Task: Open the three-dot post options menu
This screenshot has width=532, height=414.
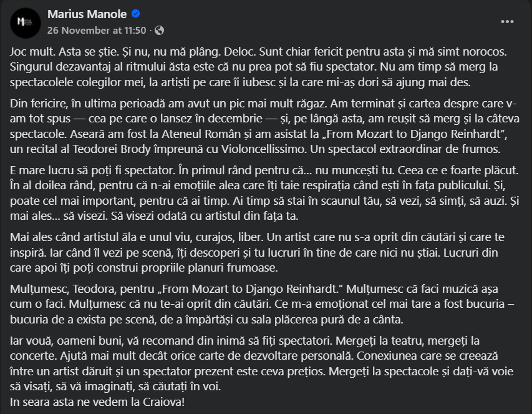Action: (x=508, y=21)
